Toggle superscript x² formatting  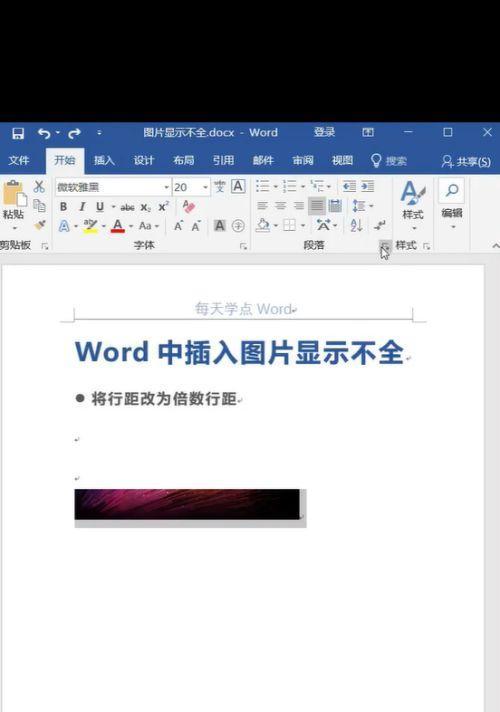[163, 207]
